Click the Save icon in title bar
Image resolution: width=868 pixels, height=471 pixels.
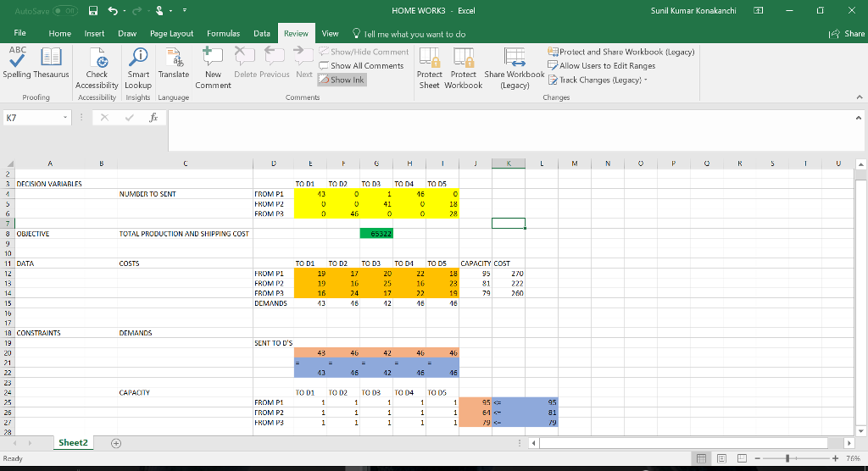93,10
